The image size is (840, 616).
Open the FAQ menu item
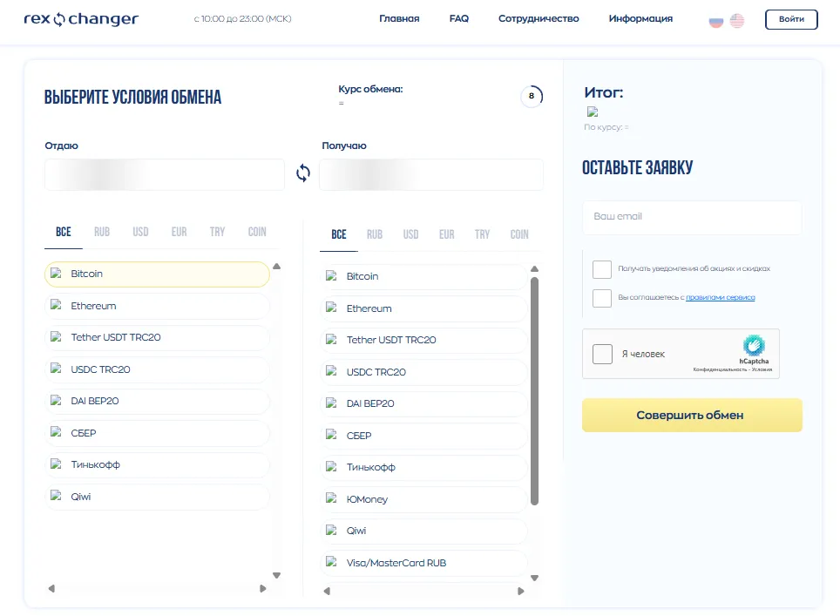click(x=459, y=19)
